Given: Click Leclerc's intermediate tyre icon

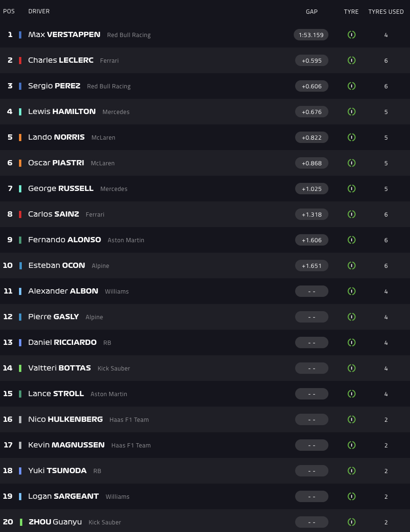Looking at the screenshot, I should click(x=352, y=60).
